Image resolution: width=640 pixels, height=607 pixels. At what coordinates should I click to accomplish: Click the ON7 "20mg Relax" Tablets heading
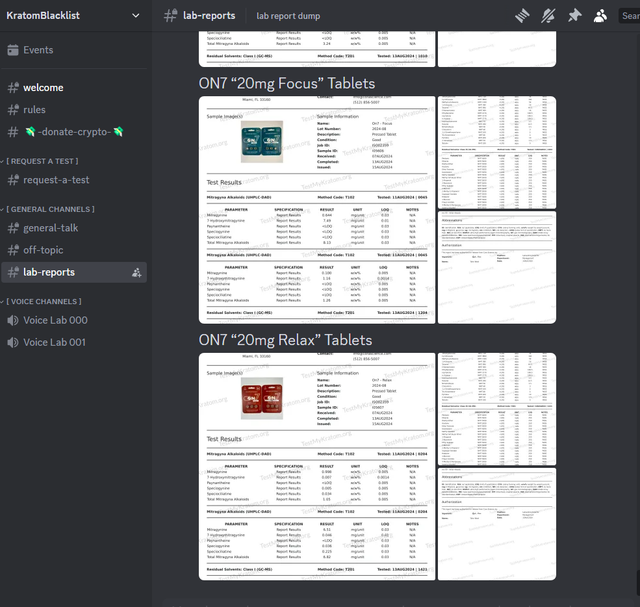coord(285,340)
